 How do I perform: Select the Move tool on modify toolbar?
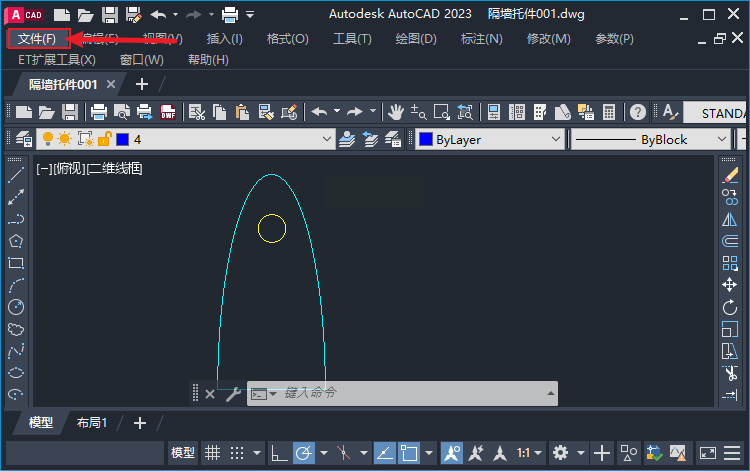tap(730, 285)
